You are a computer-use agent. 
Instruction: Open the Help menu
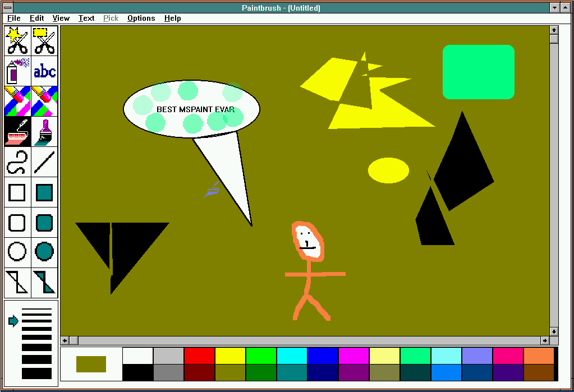(x=172, y=19)
